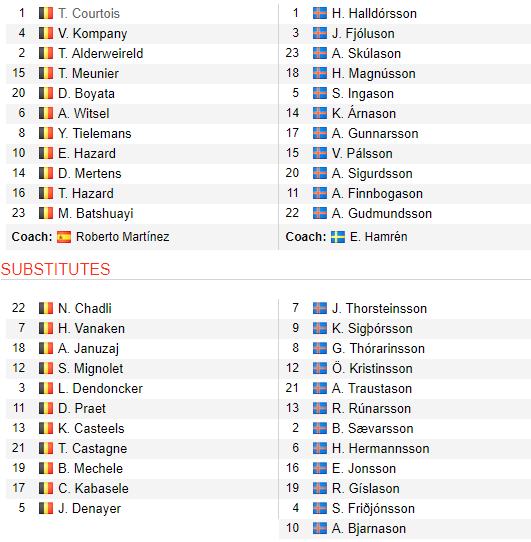Open coach E. Hamrén profile
Screen dimensions: 531x542
tap(379, 237)
